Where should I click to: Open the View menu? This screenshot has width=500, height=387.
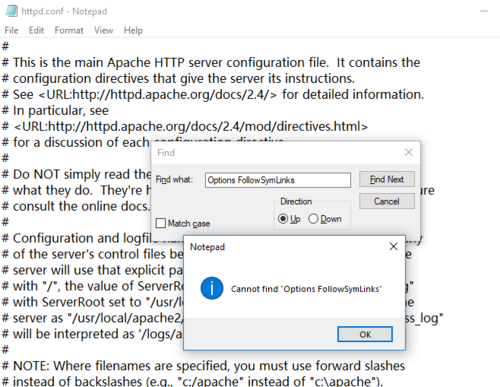103,30
